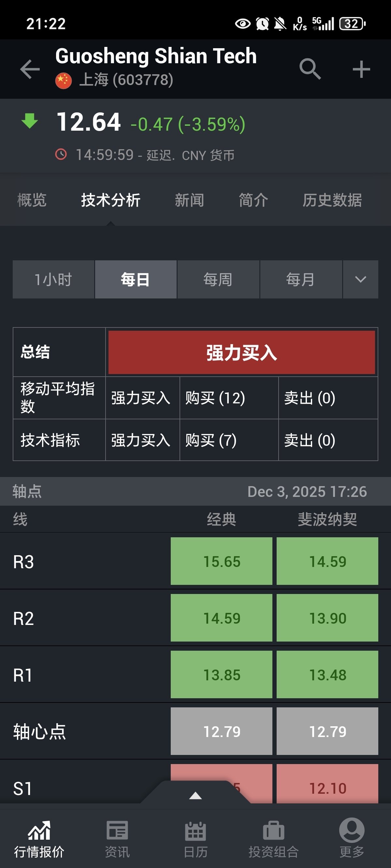The height and width of the screenshot is (868, 391).
Task: Open the 新闻 tab link
Action: (189, 200)
